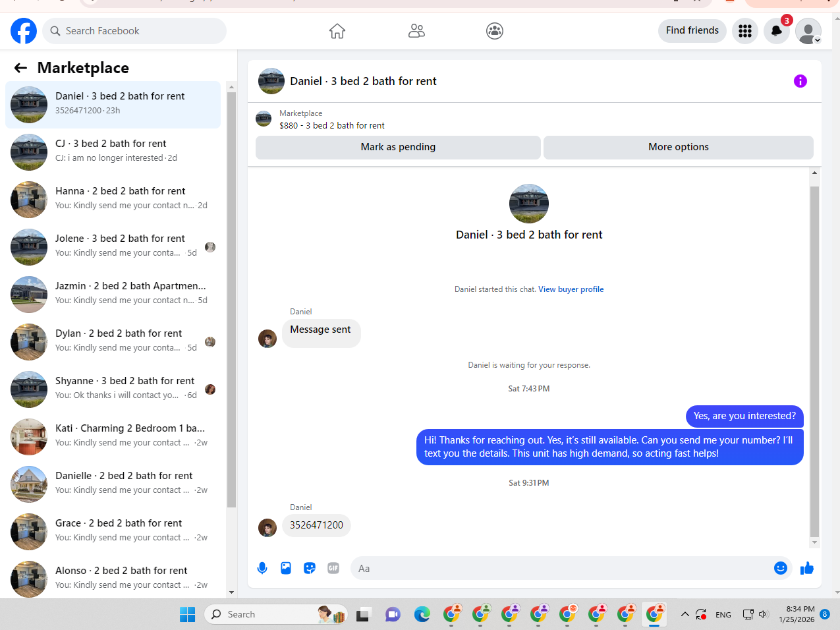Click the chat scroll up arrow
Viewport: 840px width, 630px height.
click(x=815, y=173)
